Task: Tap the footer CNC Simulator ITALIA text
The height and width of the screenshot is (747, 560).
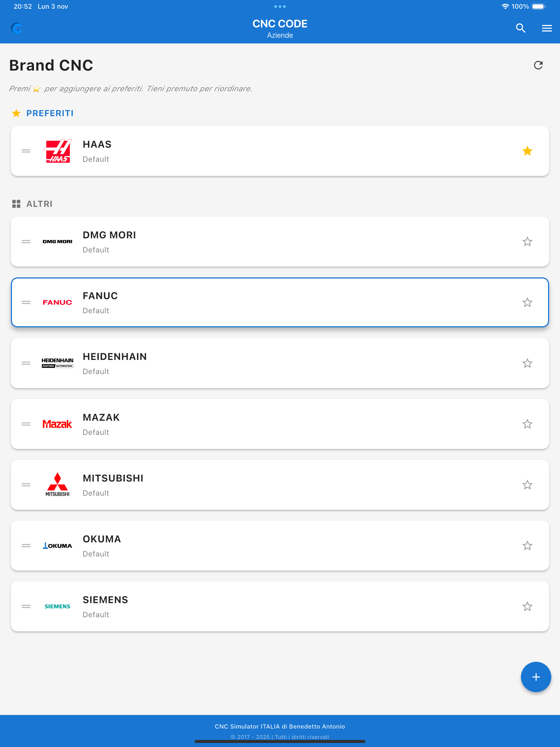Action: (x=280, y=726)
